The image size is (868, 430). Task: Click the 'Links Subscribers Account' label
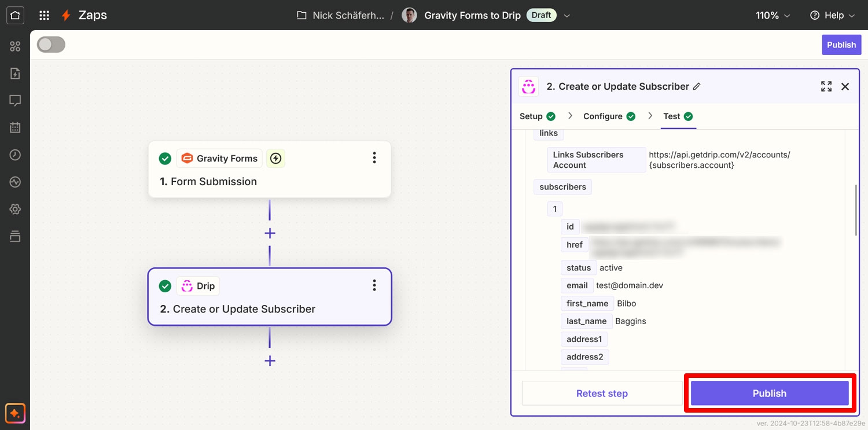[596, 160]
